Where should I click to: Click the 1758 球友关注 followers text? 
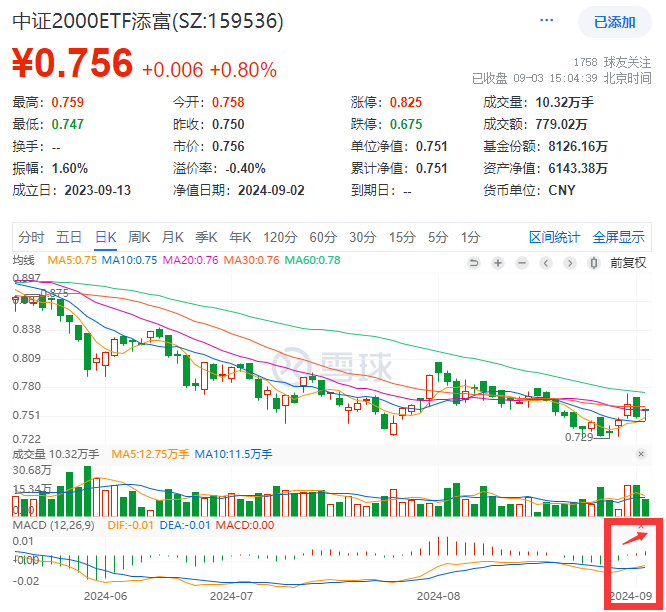[612, 62]
